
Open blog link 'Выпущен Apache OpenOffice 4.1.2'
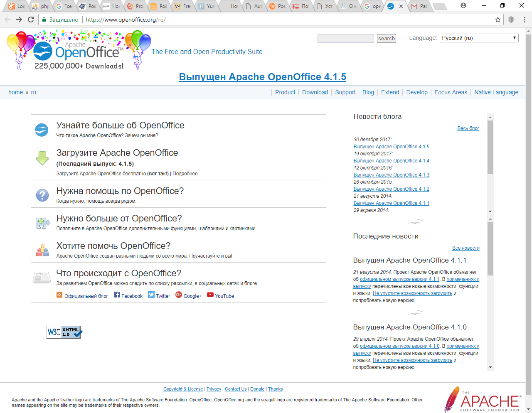click(x=392, y=189)
